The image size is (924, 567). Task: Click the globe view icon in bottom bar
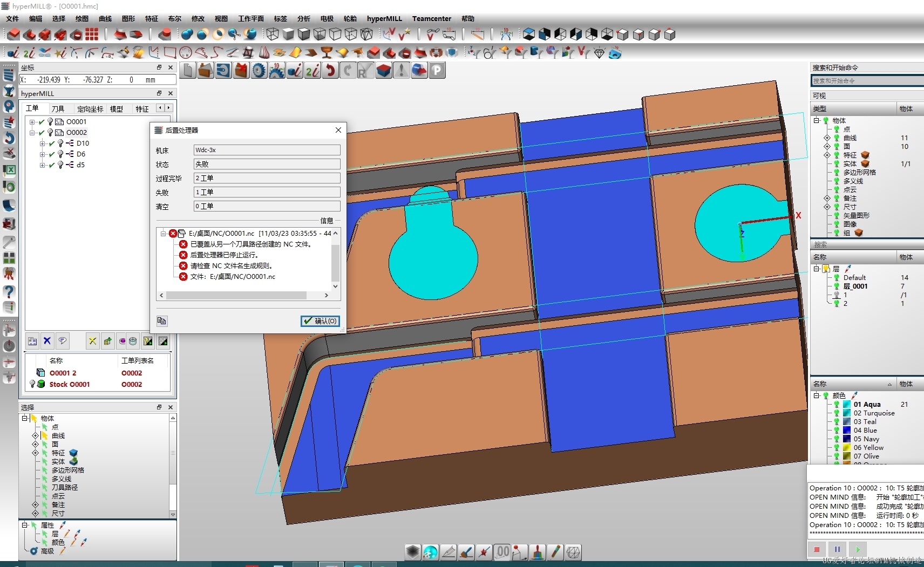point(431,552)
